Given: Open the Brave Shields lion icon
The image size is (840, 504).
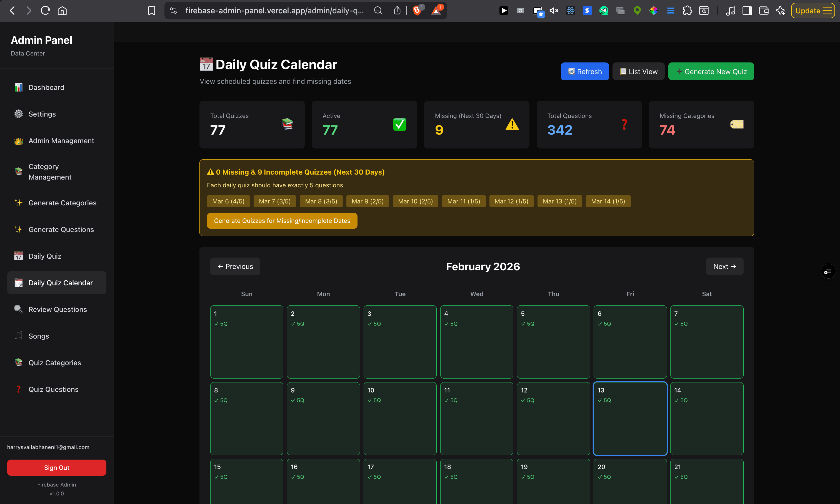Looking at the screenshot, I should pos(417,11).
